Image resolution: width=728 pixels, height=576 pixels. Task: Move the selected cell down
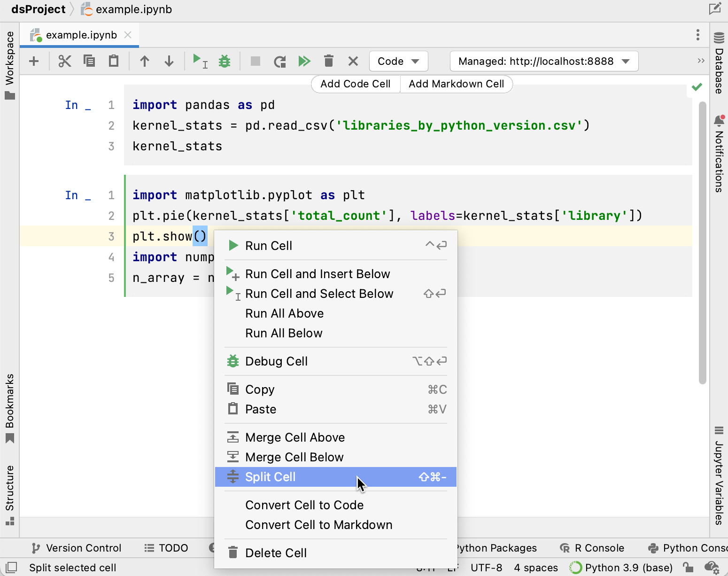(169, 61)
